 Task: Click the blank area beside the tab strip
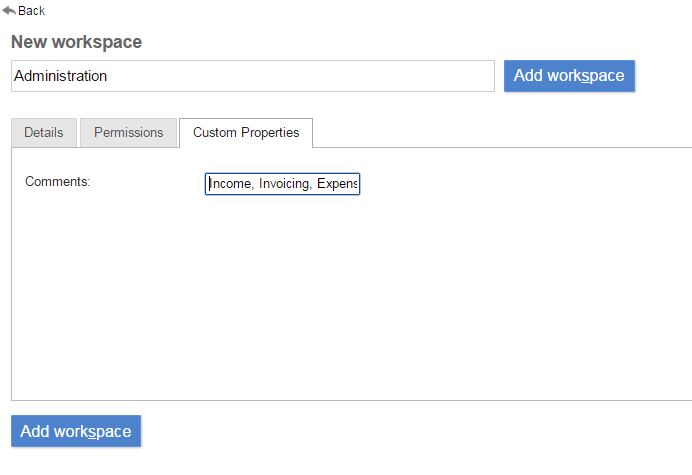pos(500,132)
